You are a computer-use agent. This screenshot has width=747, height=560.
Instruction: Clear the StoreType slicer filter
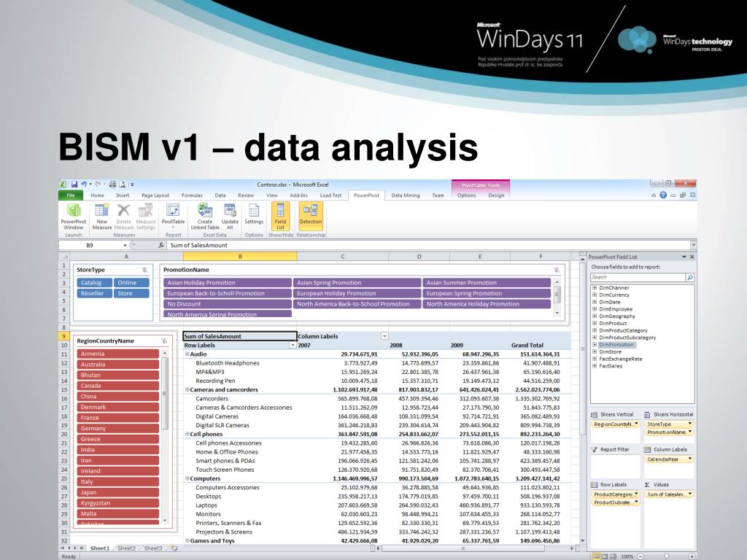pyautogui.click(x=145, y=270)
